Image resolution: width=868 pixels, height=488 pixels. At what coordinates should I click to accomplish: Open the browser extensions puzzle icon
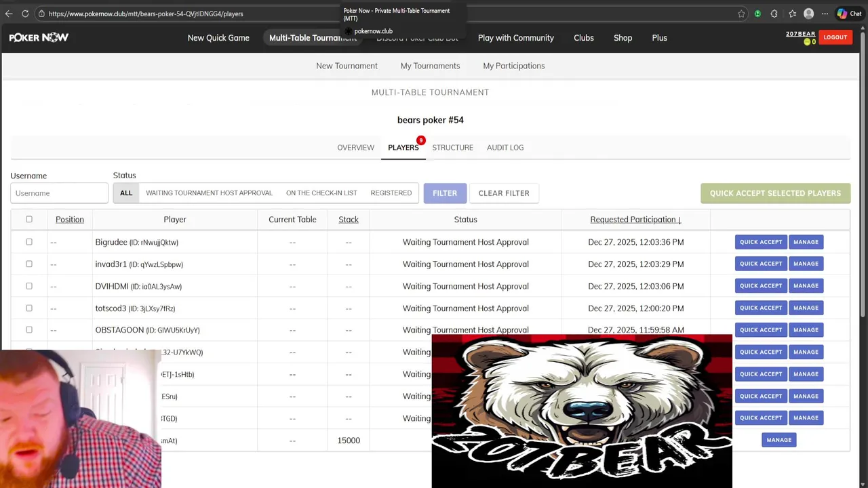pyautogui.click(x=774, y=14)
